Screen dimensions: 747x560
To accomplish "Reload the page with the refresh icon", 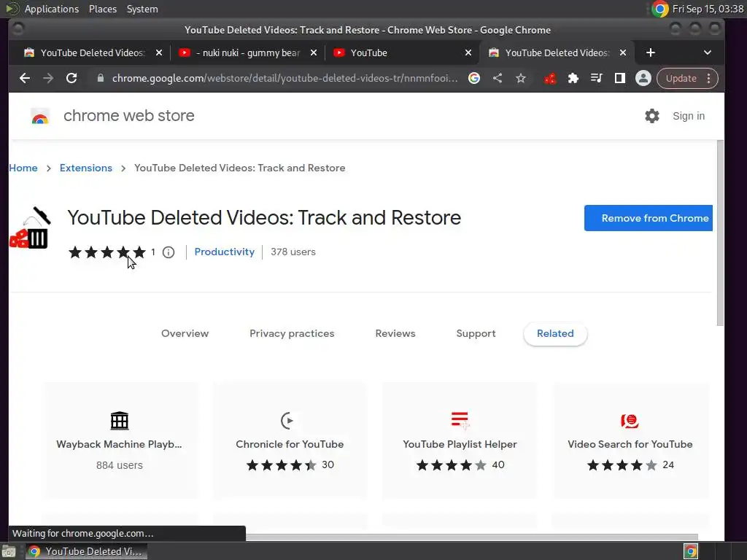I will pos(71,78).
